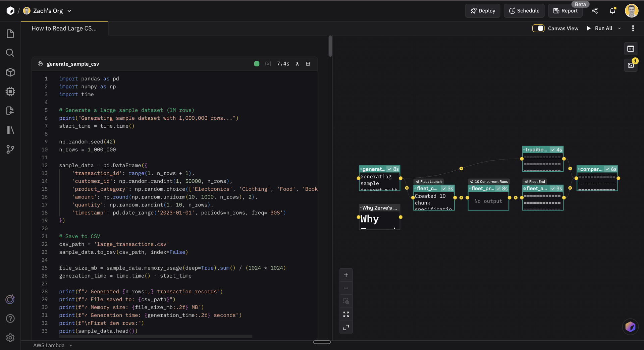Click the Fleet End label

tap(535, 182)
